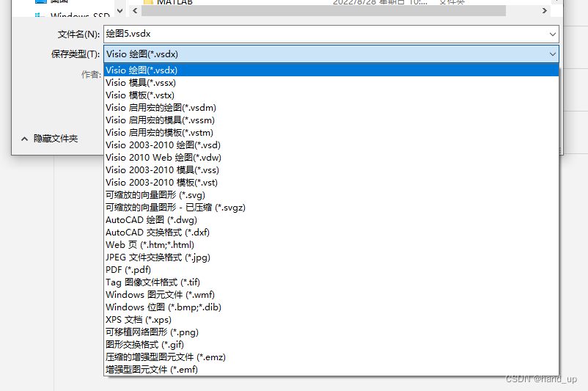Select XPS 文档 (*.xps) type
Viewport: 588px width, 391px height.
tap(331, 319)
